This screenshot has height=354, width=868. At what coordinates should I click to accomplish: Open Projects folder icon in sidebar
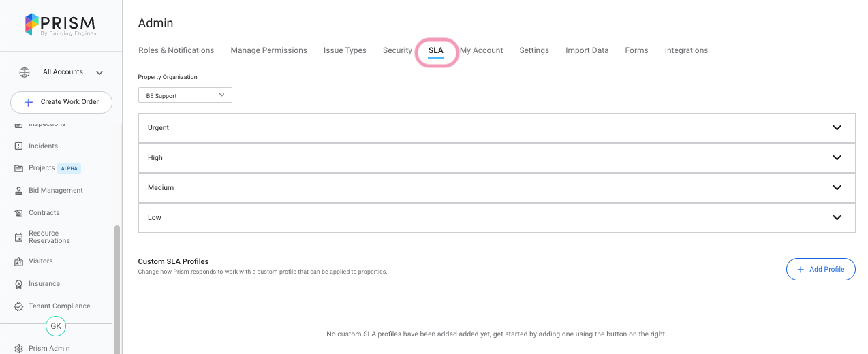pyautogui.click(x=19, y=168)
